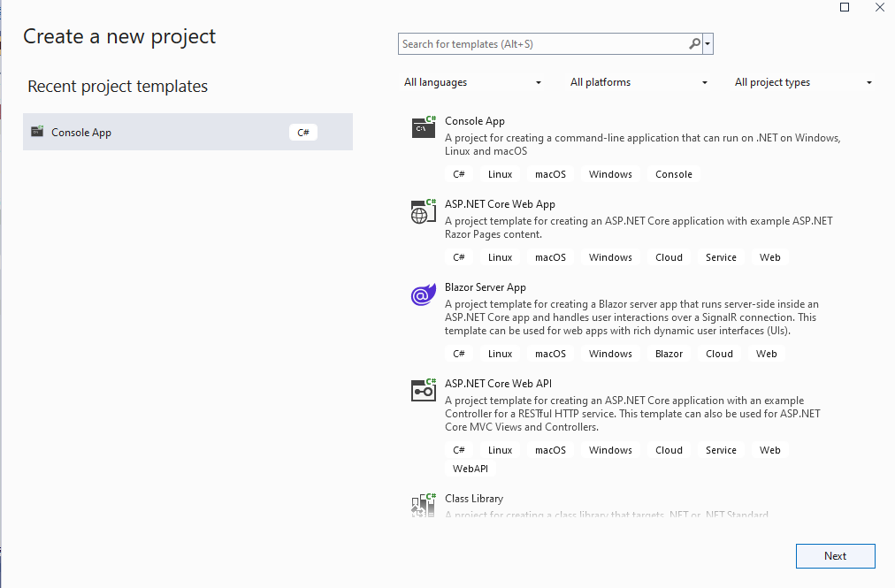Open the All project types dropdown
Viewport: 895px width, 588px height.
coord(803,81)
